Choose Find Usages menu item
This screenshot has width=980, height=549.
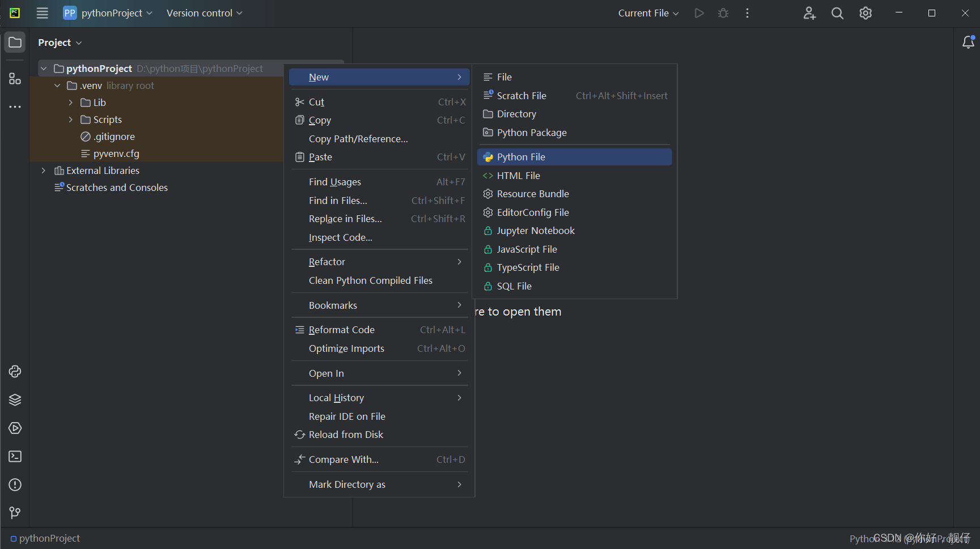[379, 182]
